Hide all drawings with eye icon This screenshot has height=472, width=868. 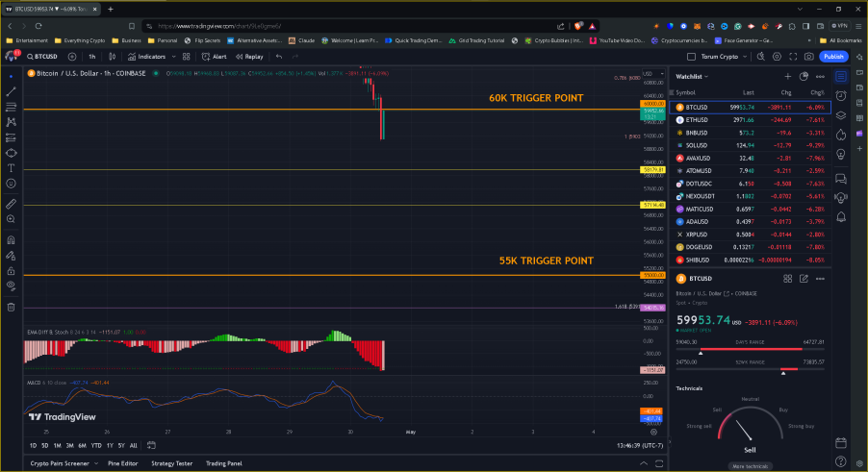click(11, 286)
